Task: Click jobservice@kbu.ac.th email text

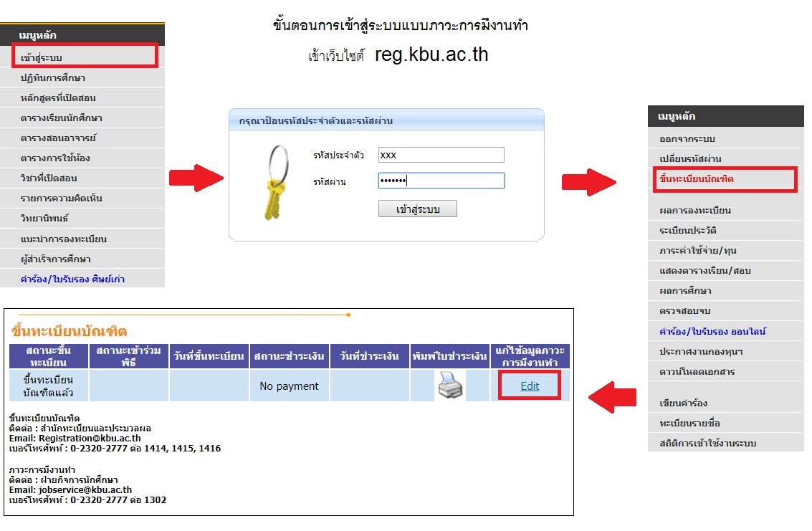Action: coord(85,489)
